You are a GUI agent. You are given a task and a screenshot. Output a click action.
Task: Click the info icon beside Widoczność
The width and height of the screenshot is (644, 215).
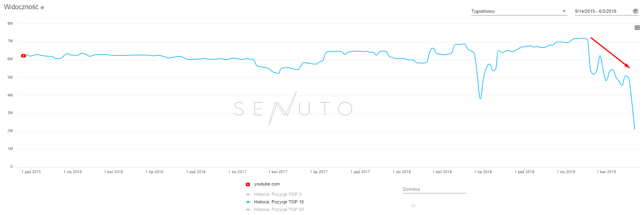click(42, 8)
